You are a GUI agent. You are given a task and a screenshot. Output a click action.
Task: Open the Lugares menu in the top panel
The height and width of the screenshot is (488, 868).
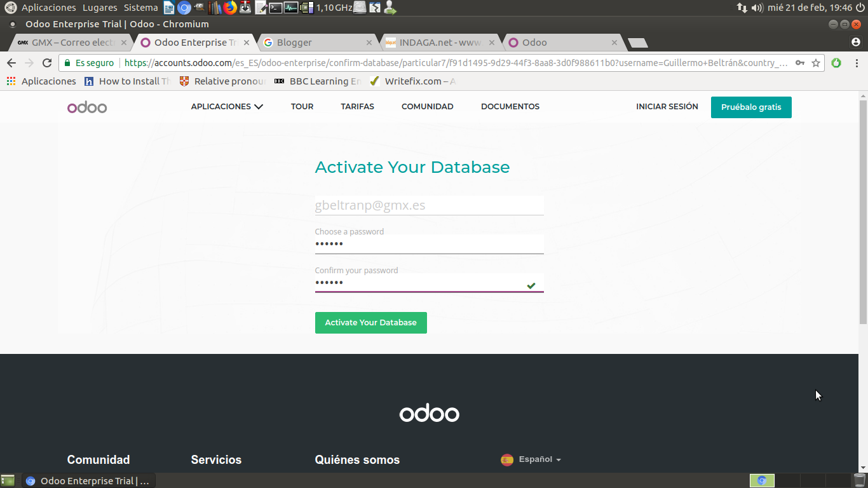(100, 8)
